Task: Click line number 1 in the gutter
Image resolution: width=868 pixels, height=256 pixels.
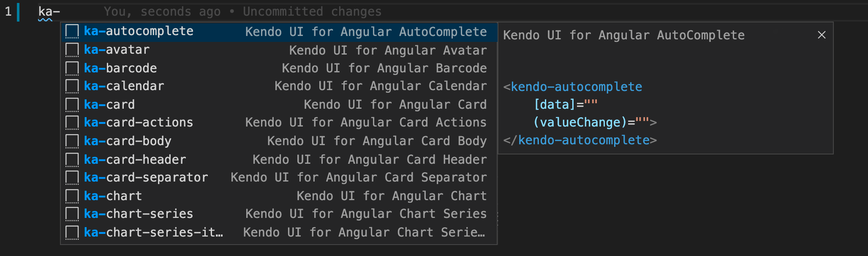Action: tap(8, 11)
